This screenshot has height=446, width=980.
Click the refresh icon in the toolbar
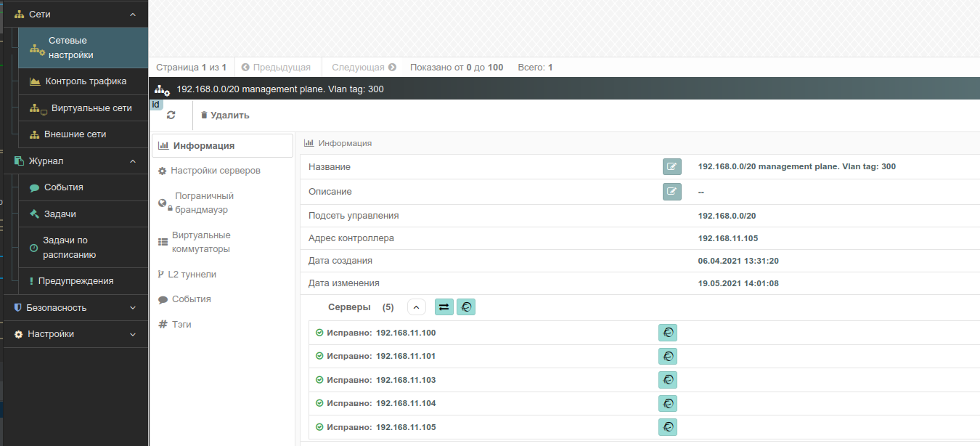pyautogui.click(x=171, y=115)
